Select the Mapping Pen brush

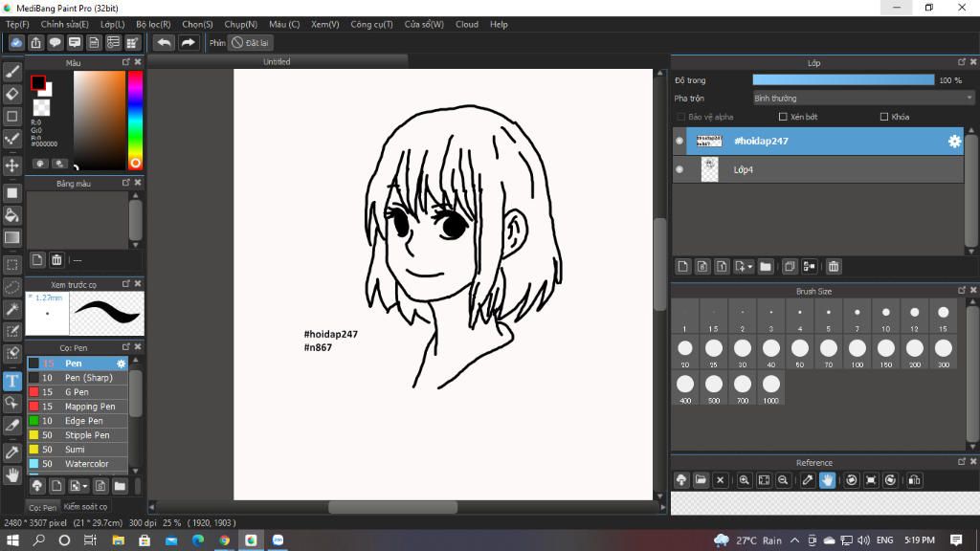click(x=78, y=407)
